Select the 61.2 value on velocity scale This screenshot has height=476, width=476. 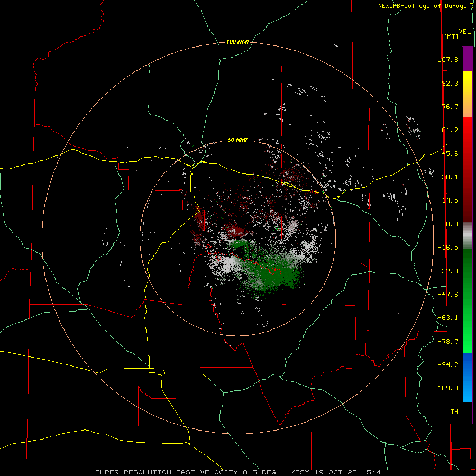[450, 130]
